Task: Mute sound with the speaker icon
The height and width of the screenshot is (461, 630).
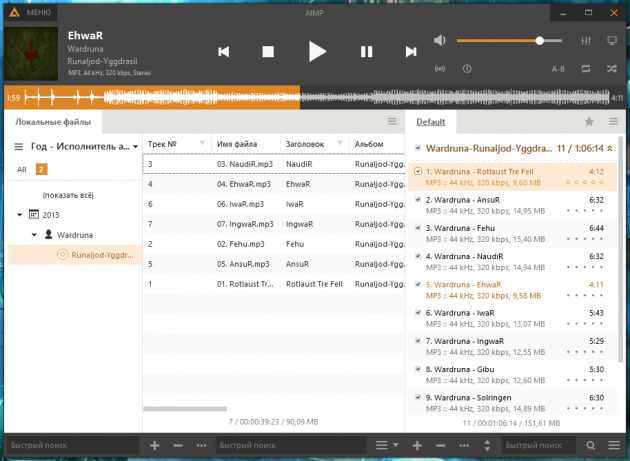Action: [439, 40]
